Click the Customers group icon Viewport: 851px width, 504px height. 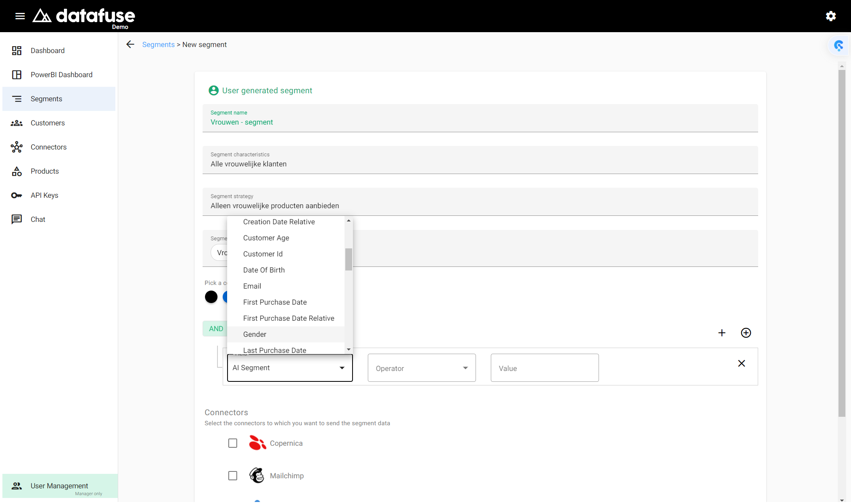(x=16, y=123)
